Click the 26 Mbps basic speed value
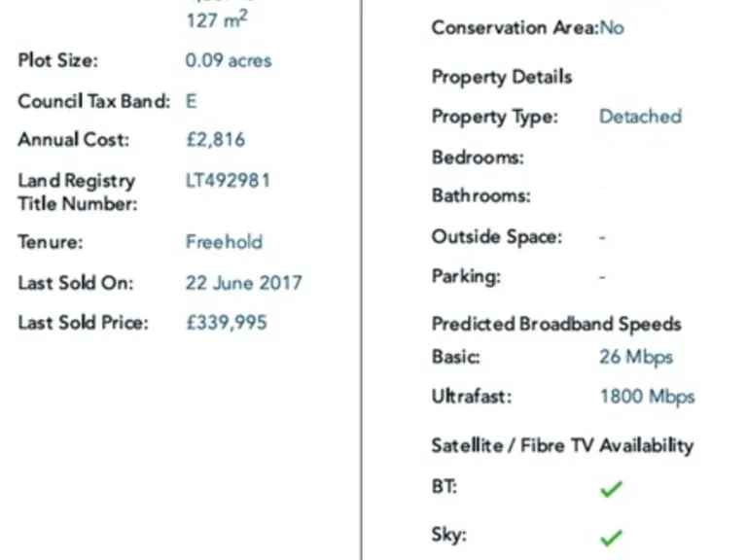Image resolution: width=747 pixels, height=560 pixels. [636, 357]
